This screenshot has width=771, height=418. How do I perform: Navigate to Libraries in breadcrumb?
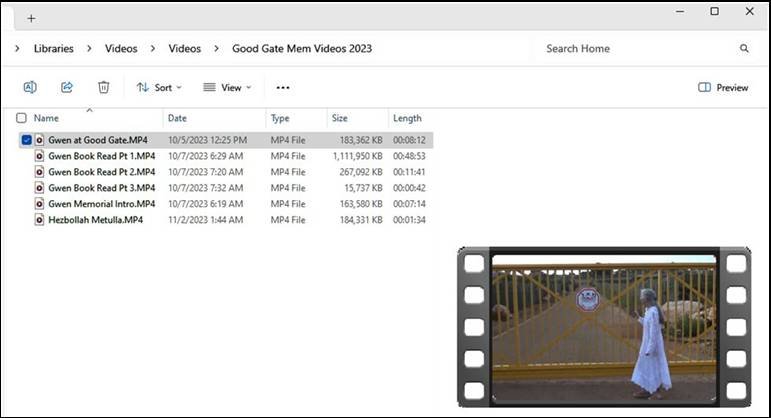click(53, 48)
